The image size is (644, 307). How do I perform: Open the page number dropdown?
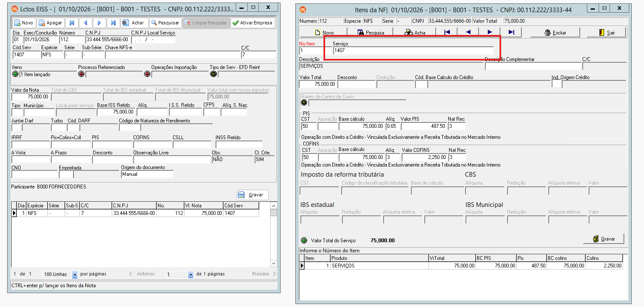coord(191,274)
